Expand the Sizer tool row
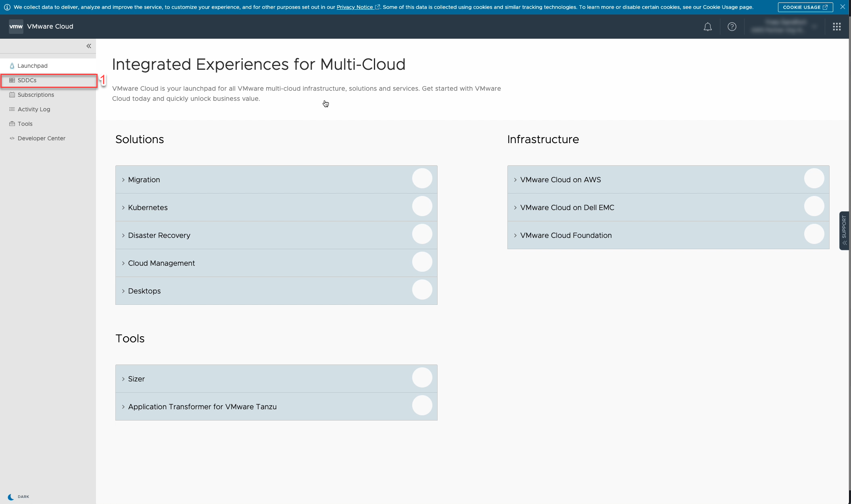This screenshot has width=851, height=504. click(x=276, y=379)
